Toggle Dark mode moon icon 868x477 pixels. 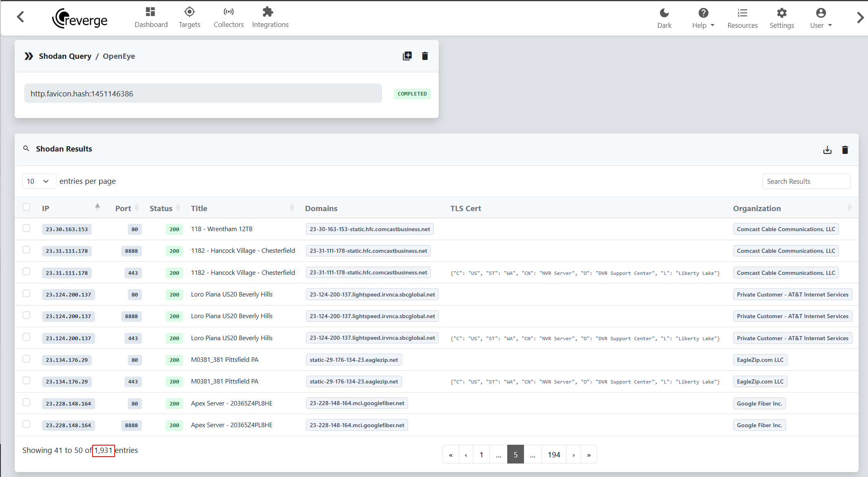(664, 18)
